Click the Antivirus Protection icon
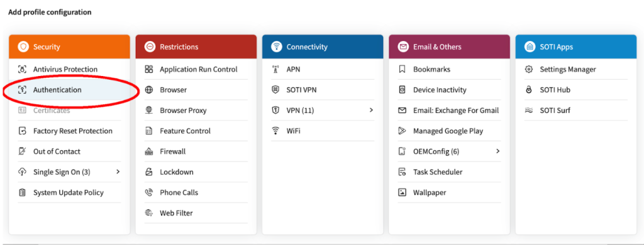The width and height of the screenshot is (644, 245). pyautogui.click(x=22, y=69)
